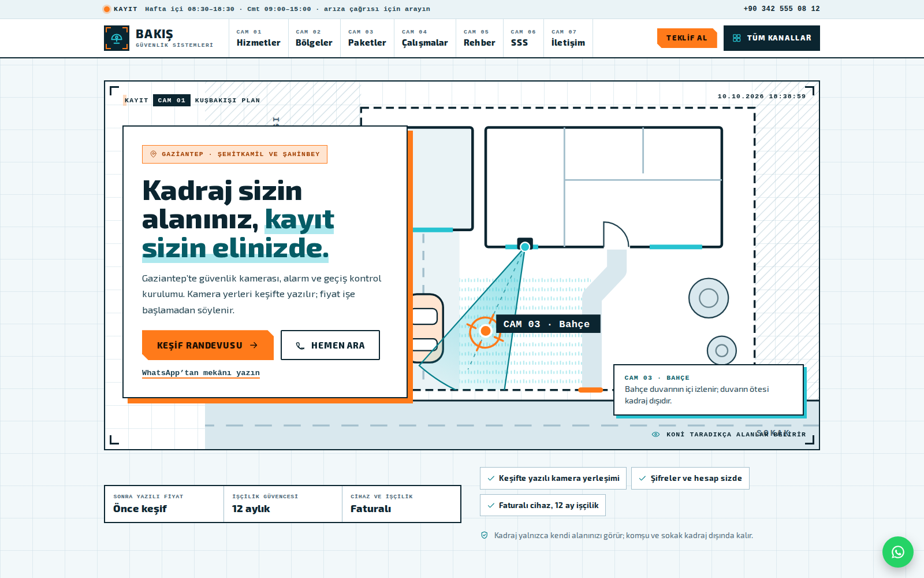Viewport: 924px width, 578px height.
Task: Click the arrow icon in Keşif Randevusu
Action: click(x=254, y=345)
